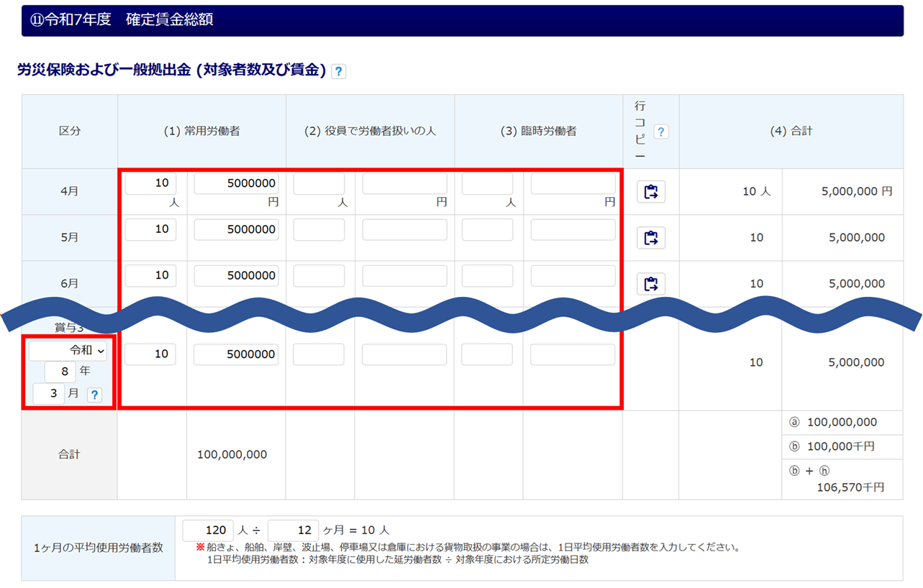Click 5月 役員で労働者扱い headcount field
The height and width of the screenshot is (588, 923).
pos(319,229)
